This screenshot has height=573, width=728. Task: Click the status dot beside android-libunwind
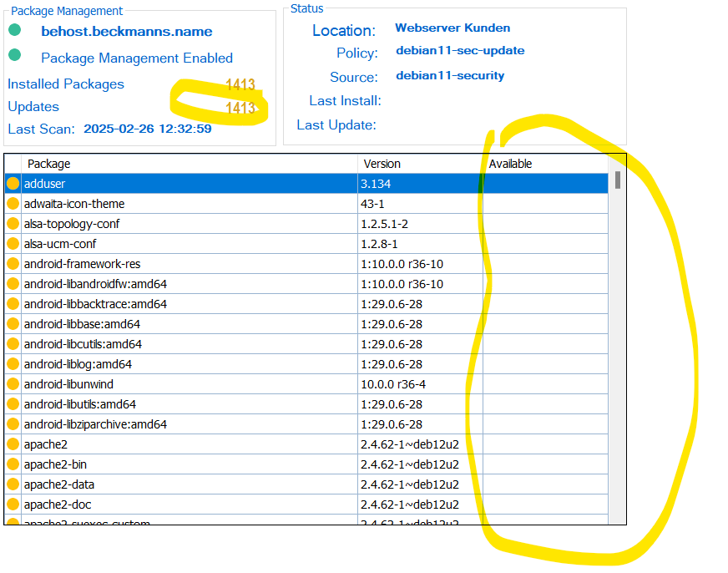coord(13,384)
